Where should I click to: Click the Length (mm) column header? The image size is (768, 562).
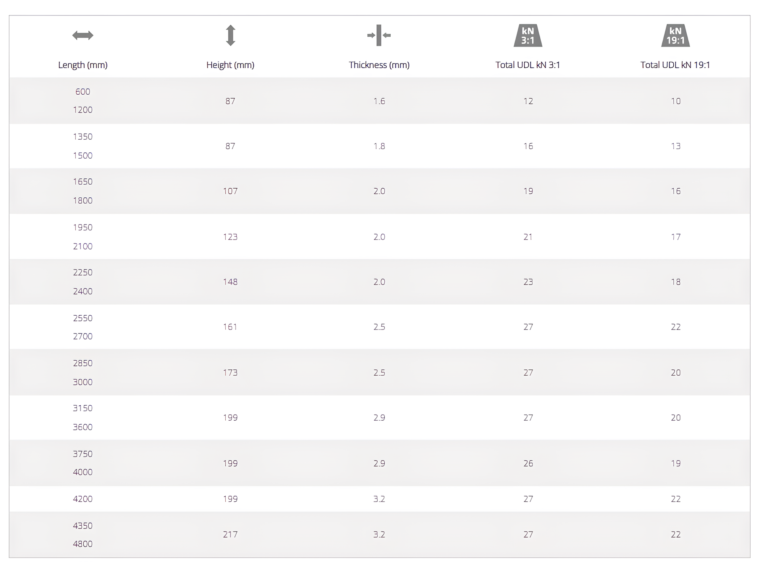81,65
